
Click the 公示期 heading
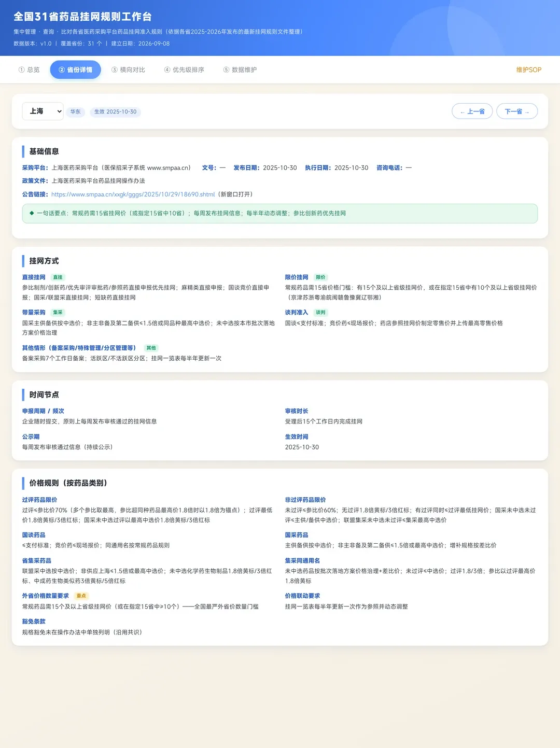click(x=31, y=437)
